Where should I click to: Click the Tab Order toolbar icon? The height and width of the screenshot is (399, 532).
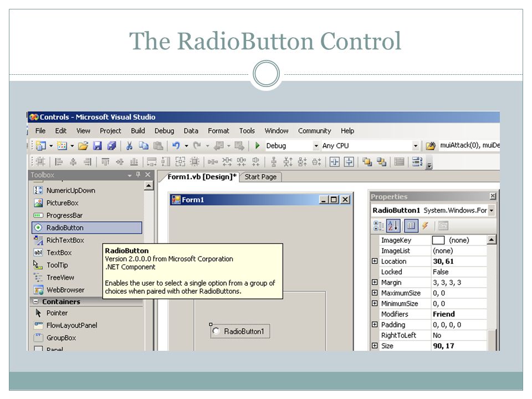click(417, 162)
